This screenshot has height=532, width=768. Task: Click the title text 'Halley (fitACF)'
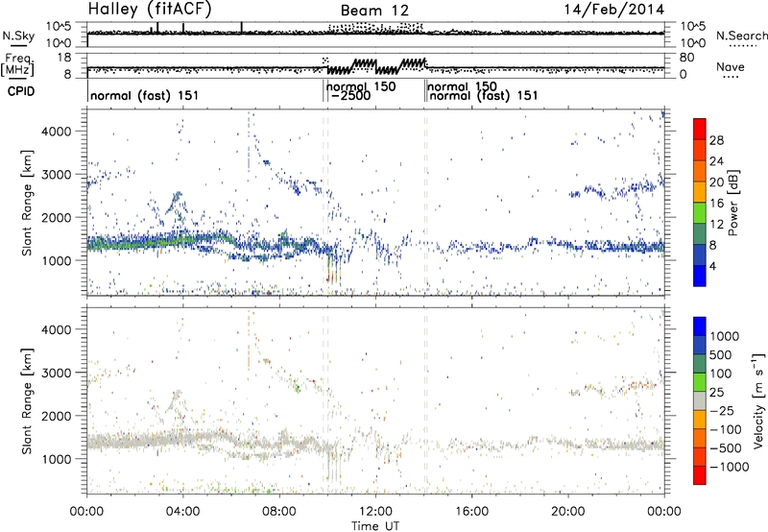(150, 9)
